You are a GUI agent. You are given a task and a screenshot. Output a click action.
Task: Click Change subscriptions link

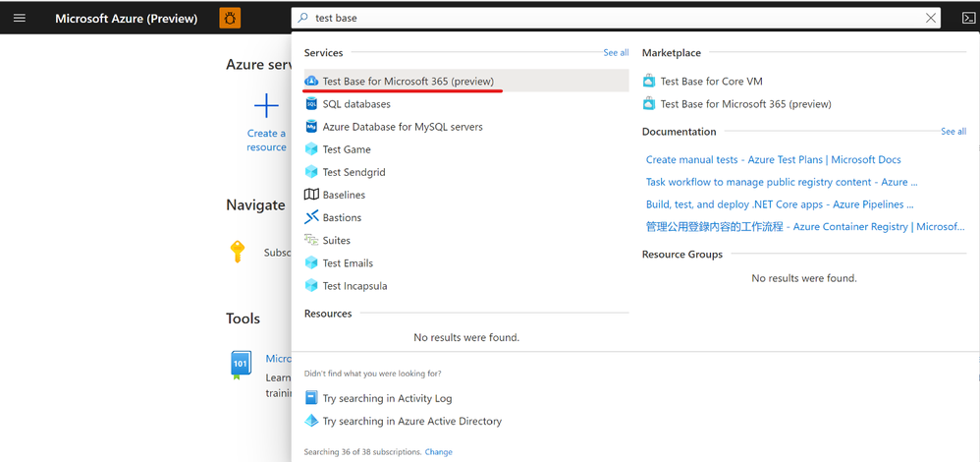click(x=439, y=452)
